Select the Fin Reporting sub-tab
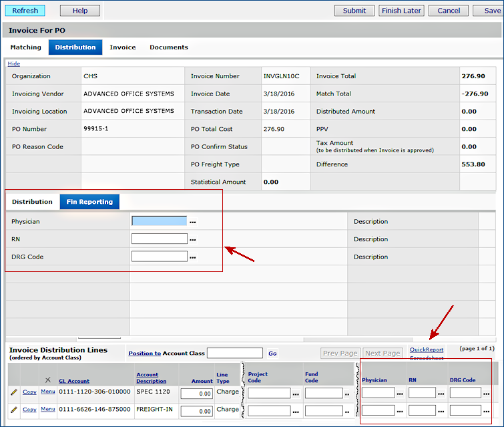Screen dimensions: 504x427 pyautogui.click(x=89, y=201)
